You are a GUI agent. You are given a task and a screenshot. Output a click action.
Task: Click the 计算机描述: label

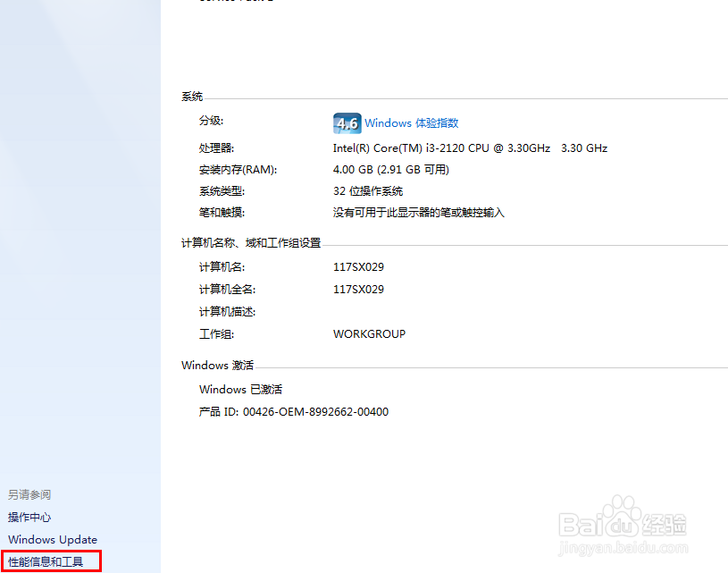(x=227, y=312)
